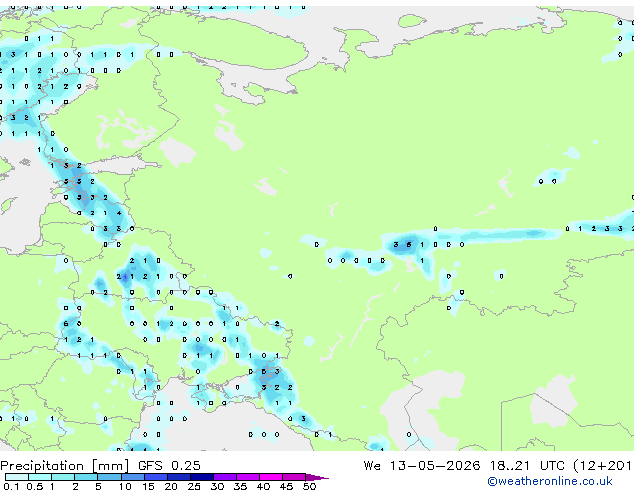
Task: Click the 35–40 mm purple legend swatch
Action: coord(248,477)
